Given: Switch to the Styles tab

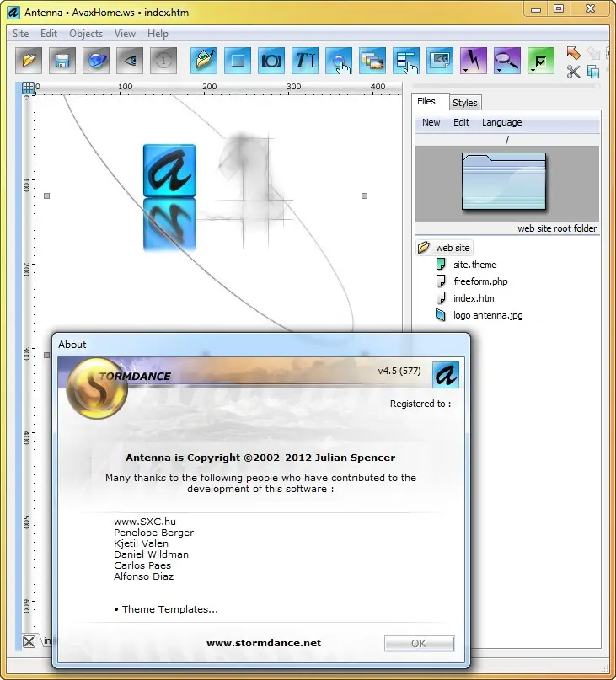Looking at the screenshot, I should coord(464,103).
